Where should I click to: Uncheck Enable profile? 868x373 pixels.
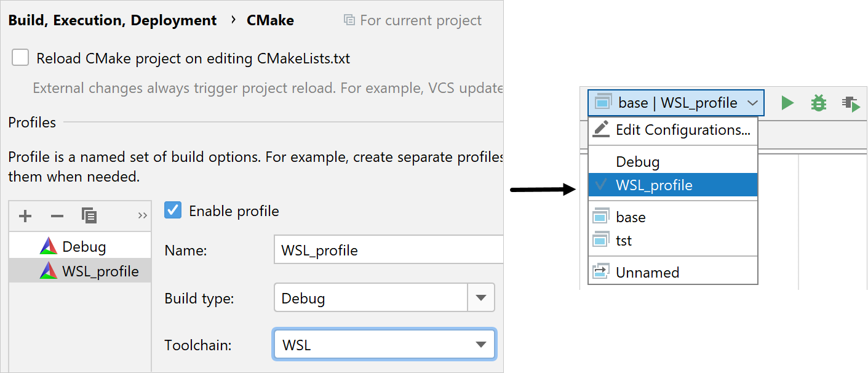click(x=173, y=210)
